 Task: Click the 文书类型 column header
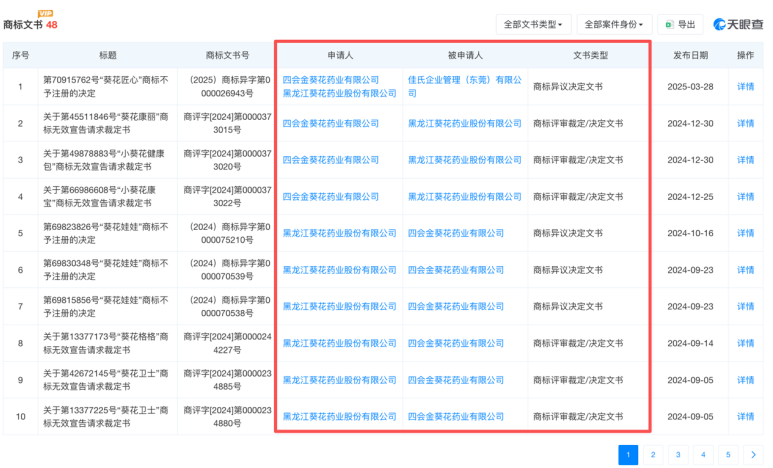(x=590, y=55)
